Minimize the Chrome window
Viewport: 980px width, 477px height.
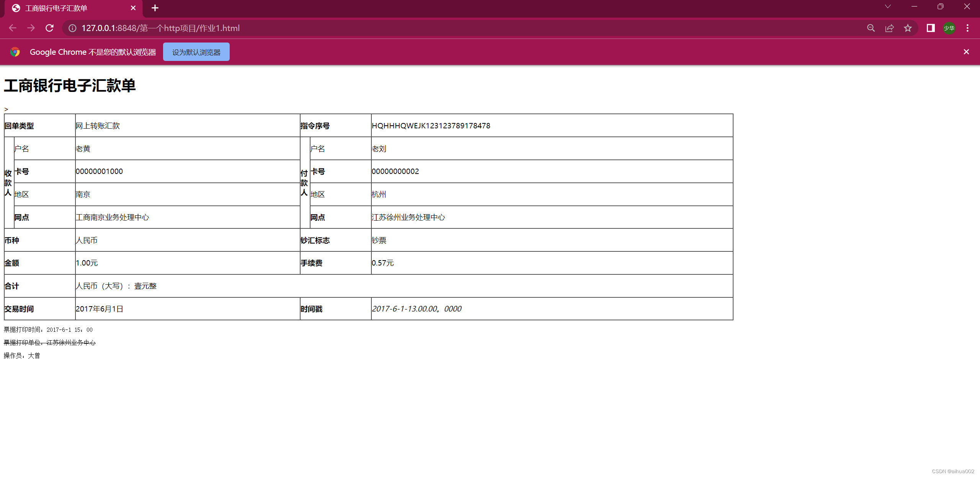click(914, 7)
